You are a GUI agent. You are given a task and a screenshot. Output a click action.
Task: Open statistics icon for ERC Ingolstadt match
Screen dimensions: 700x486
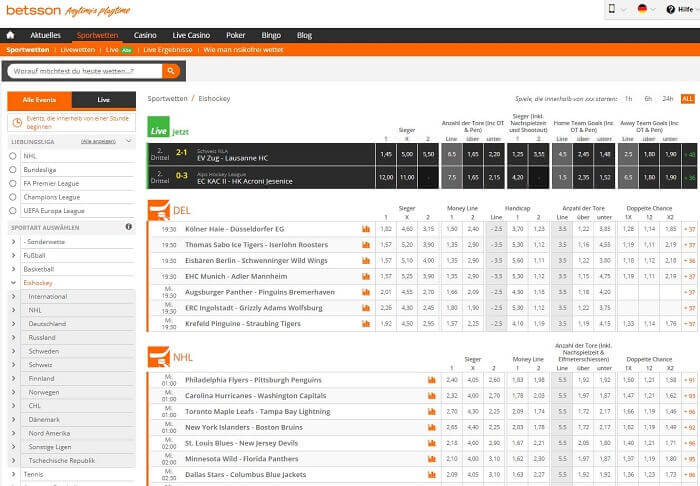click(366, 308)
